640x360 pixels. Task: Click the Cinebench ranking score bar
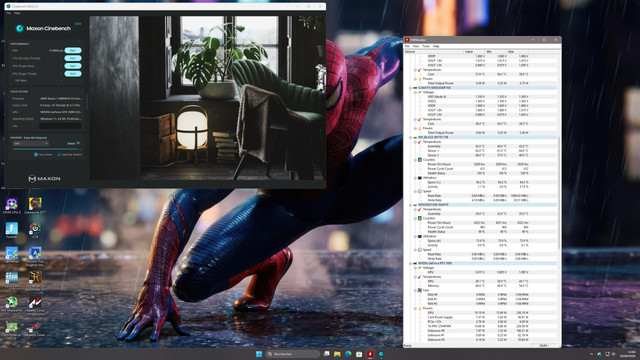click(x=46, y=149)
